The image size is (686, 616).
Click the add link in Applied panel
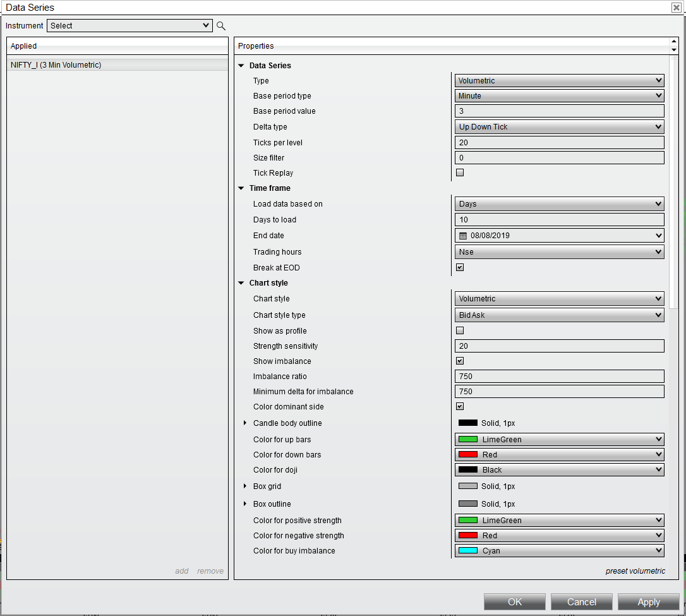[181, 571]
